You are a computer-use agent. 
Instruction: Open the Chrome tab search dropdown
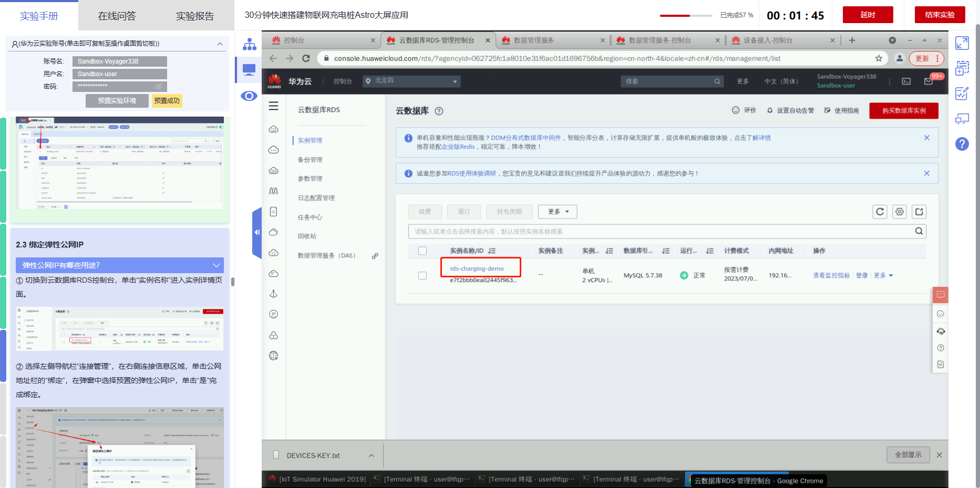click(892, 40)
